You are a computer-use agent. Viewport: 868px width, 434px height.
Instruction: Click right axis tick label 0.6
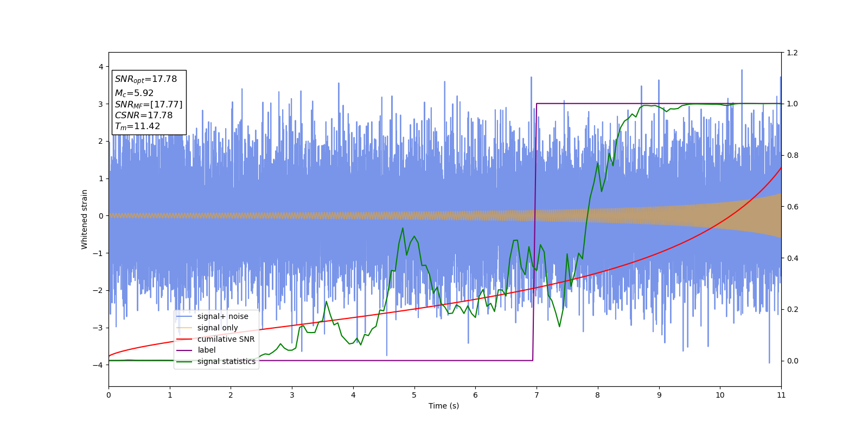(x=792, y=207)
